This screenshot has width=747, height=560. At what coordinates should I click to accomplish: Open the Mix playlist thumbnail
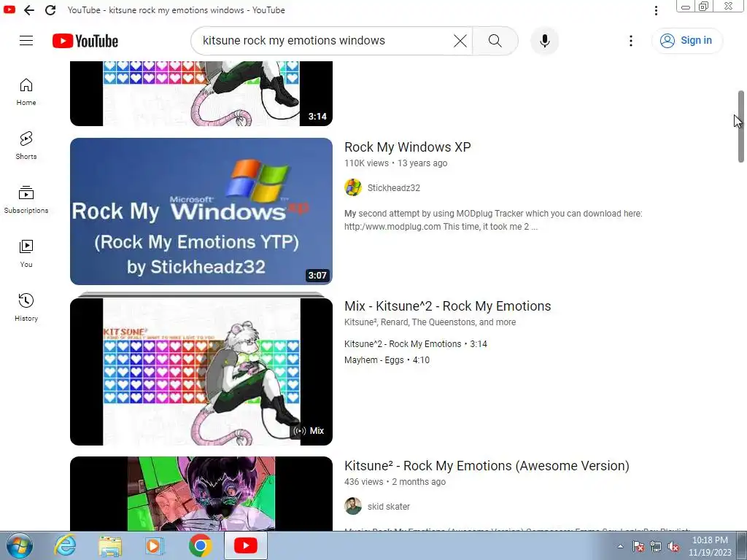click(x=201, y=371)
